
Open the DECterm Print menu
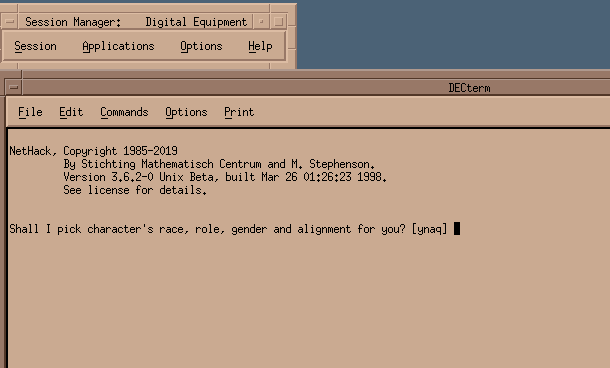pos(239,112)
